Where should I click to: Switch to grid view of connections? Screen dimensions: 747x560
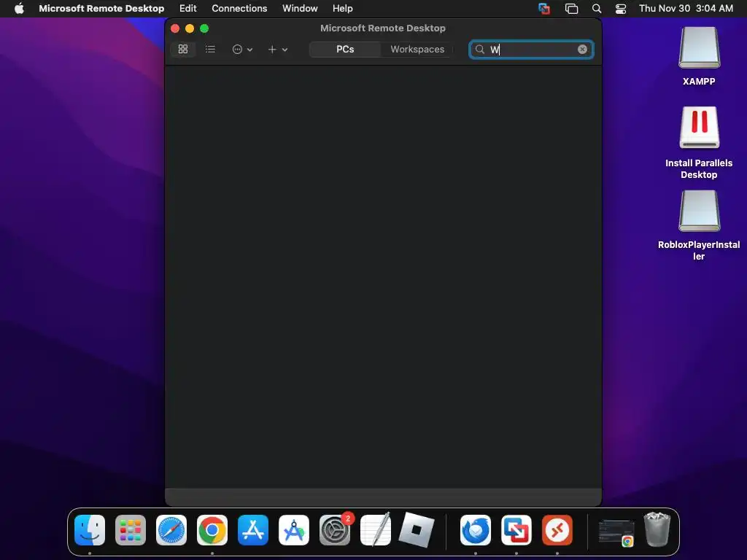coord(183,49)
